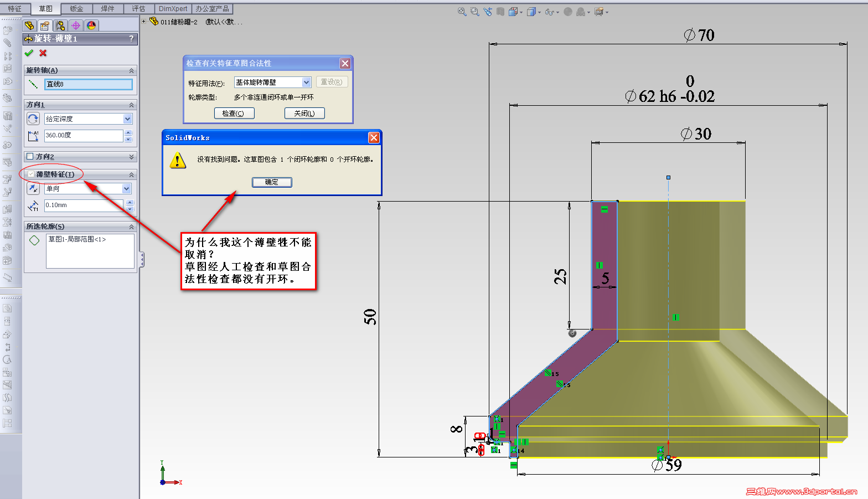Click the 检查(C) button
868x499 pixels.
click(x=234, y=113)
